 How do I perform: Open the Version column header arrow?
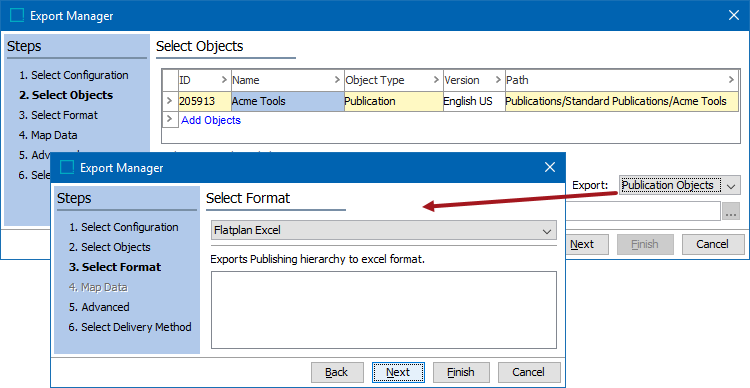click(498, 79)
